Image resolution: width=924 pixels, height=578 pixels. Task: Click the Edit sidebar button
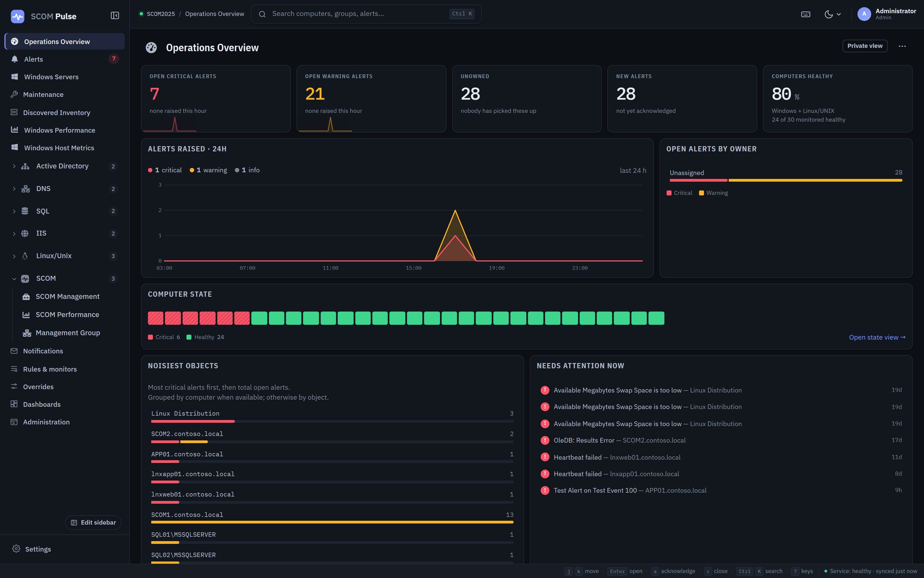pos(93,523)
